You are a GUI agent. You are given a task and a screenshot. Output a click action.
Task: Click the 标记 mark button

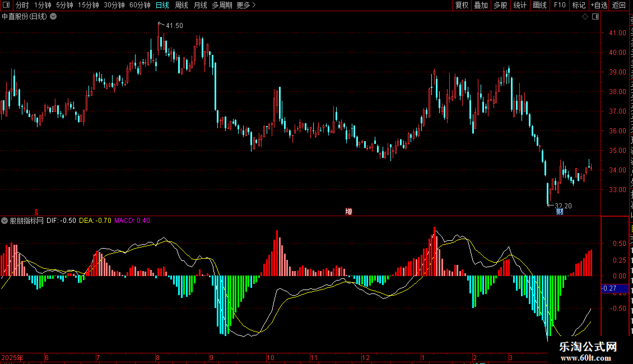(579, 5)
